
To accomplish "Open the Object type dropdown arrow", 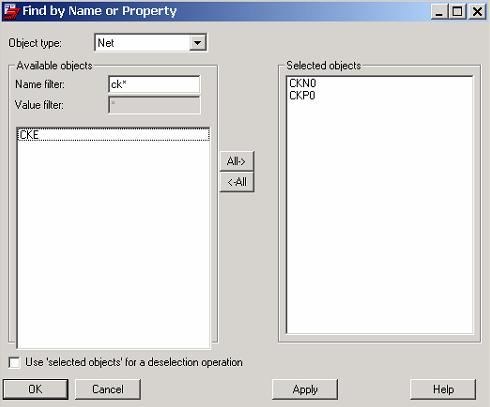I will [x=197, y=43].
